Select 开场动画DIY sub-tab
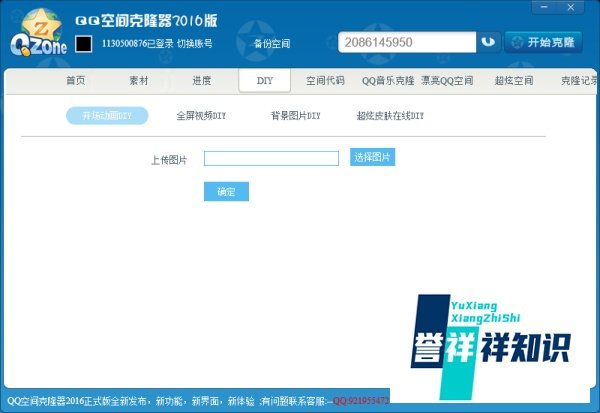 (x=107, y=116)
